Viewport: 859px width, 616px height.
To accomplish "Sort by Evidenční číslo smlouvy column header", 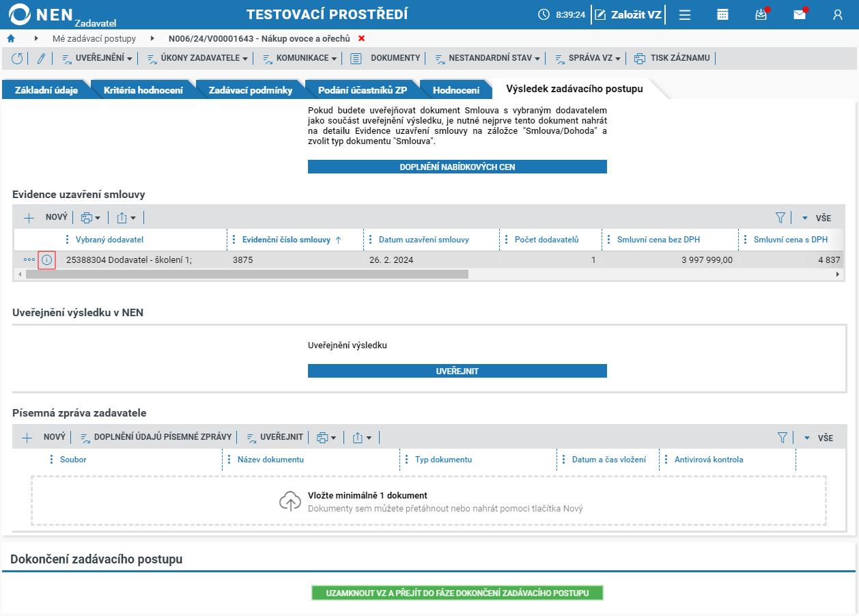I will (287, 240).
